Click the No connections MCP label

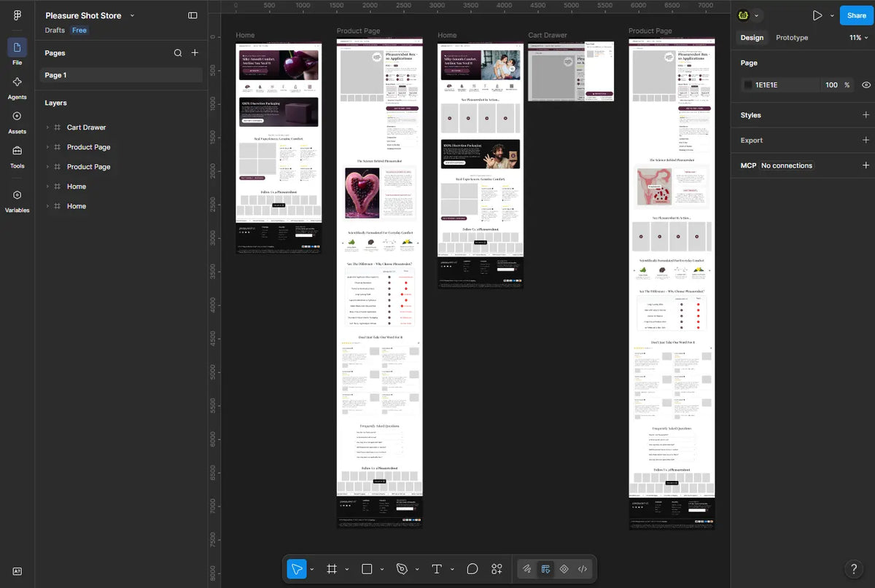[x=787, y=165]
